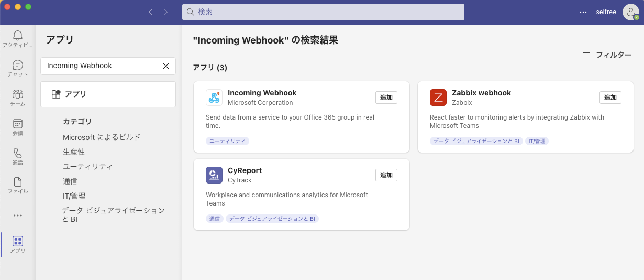This screenshot has width=644, height=280.
Task: Open the Incoming Webhook title
Action: pyautogui.click(x=262, y=93)
